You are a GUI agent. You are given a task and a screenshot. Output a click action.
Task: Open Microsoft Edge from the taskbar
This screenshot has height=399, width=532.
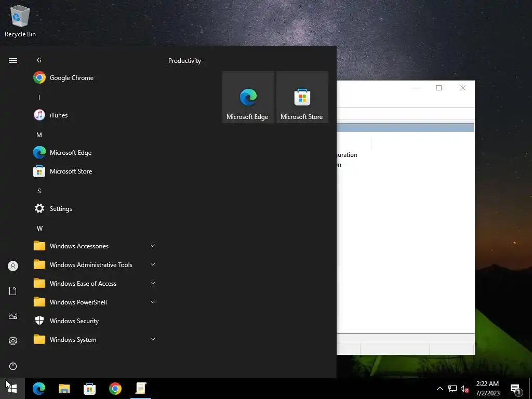38,389
